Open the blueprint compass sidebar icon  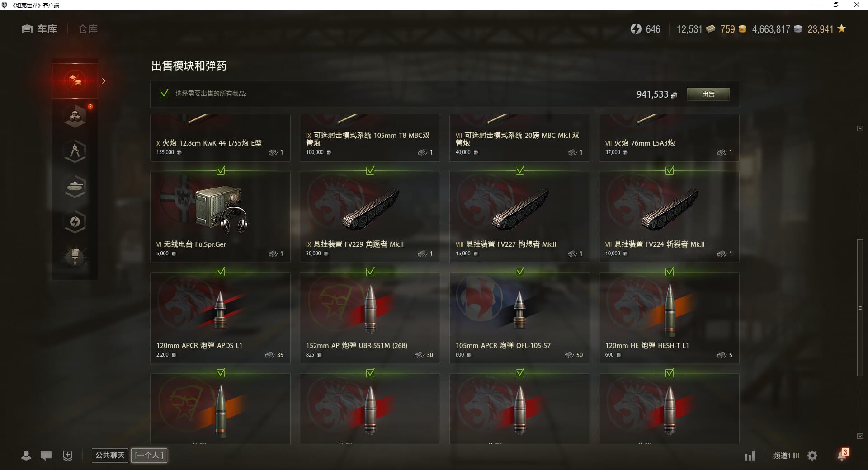click(75, 151)
